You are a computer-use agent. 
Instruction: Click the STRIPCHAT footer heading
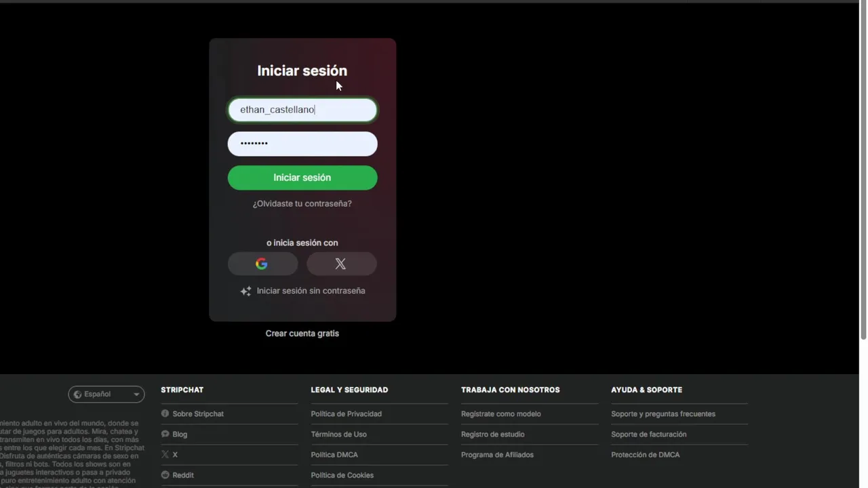pos(182,390)
